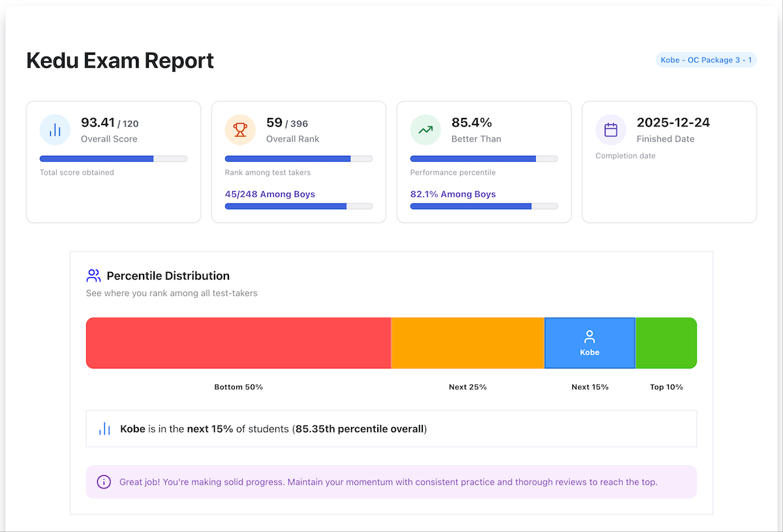Click the Rank among test takers progress bar
This screenshot has width=783, height=532.
point(298,158)
